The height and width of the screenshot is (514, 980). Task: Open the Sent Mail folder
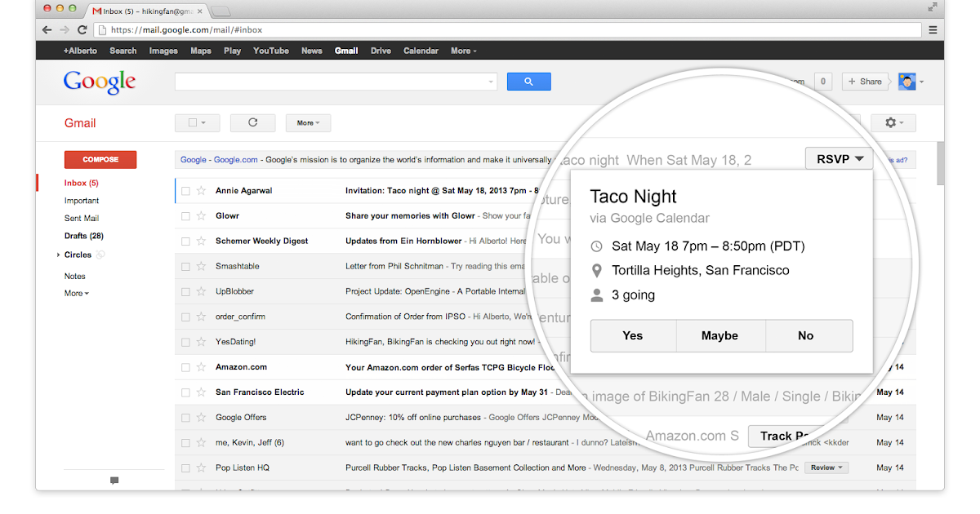pos(82,218)
